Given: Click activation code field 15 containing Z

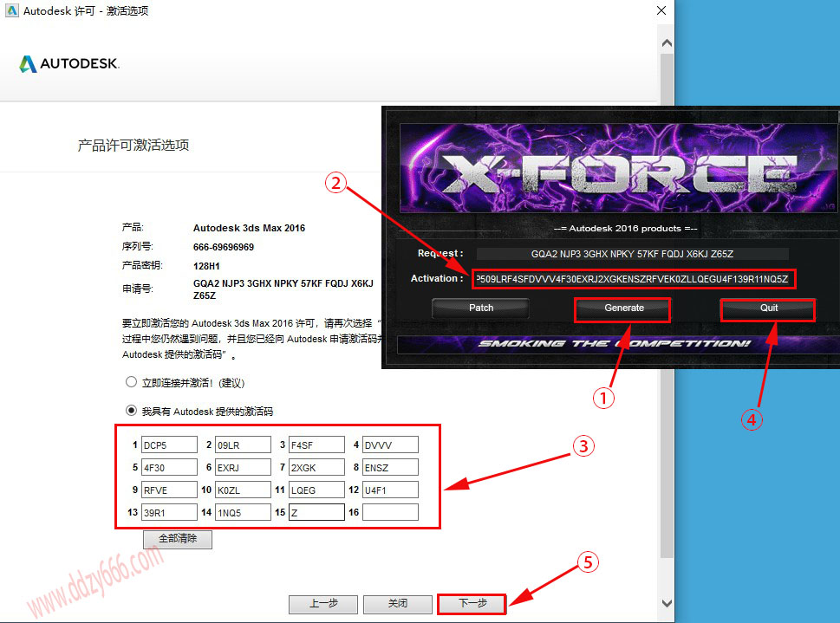Looking at the screenshot, I should point(316,512).
